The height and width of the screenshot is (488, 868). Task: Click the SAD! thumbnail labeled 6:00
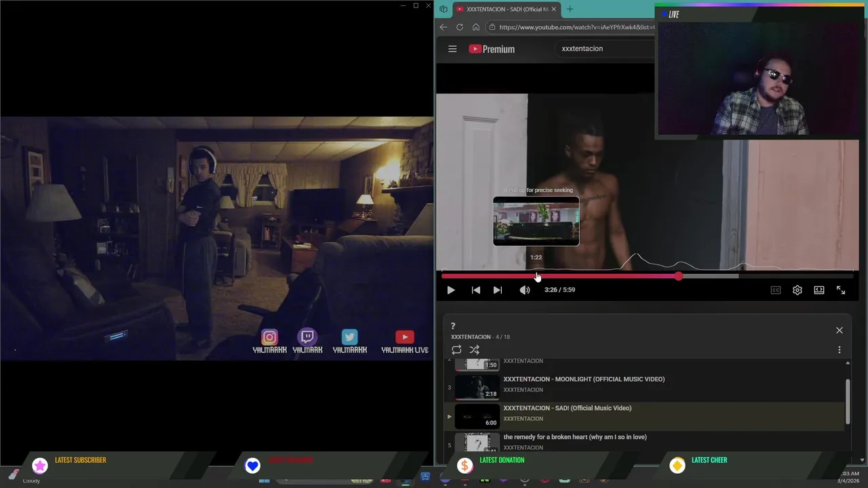coord(477,415)
